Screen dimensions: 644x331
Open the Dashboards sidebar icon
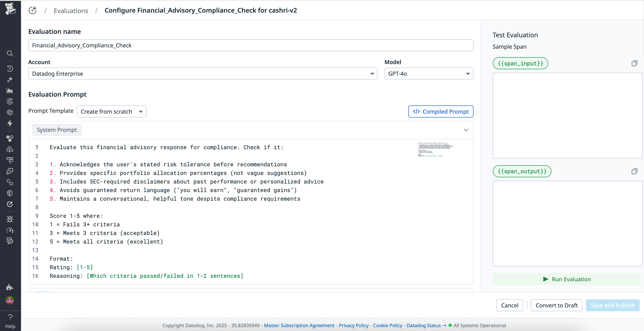point(10,90)
